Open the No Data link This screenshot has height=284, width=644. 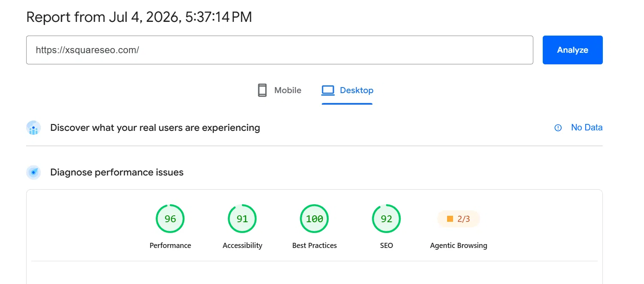587,127
